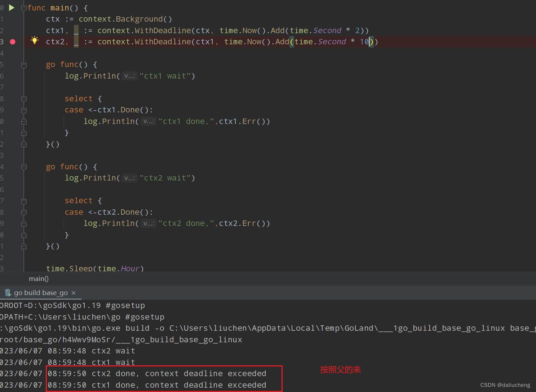Click the 'ctx2 wait' console output line

click(x=67, y=351)
